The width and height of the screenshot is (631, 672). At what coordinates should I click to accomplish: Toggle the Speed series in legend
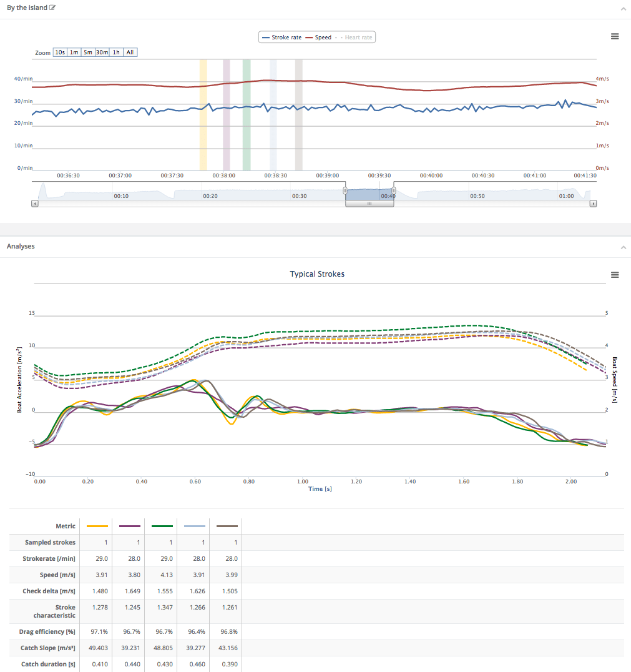point(318,37)
